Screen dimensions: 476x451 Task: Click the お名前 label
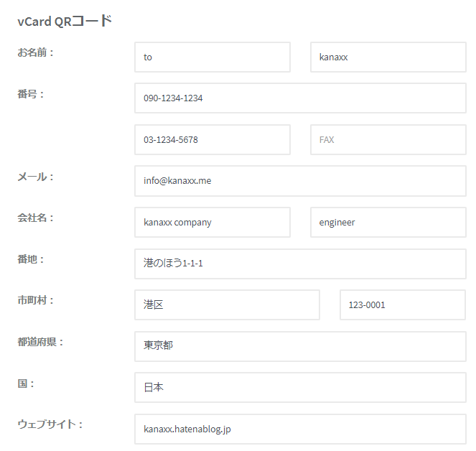point(35,52)
